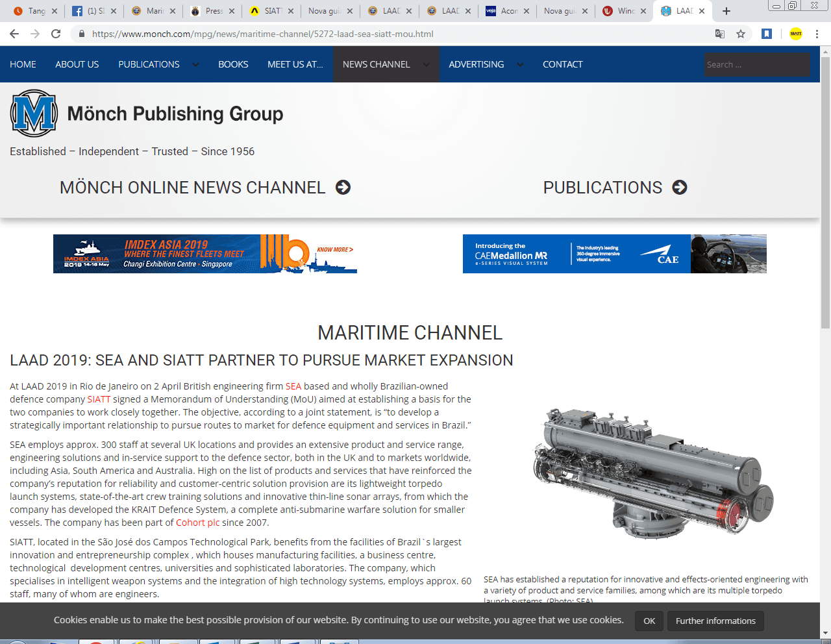Click Mönch Publishing Group M logo

tap(34, 113)
